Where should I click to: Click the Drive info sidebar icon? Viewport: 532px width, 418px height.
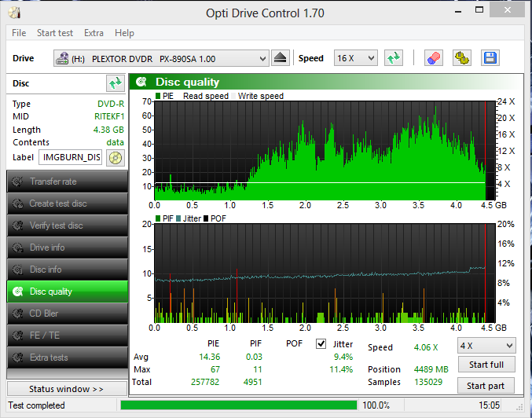pyautogui.click(x=17, y=247)
